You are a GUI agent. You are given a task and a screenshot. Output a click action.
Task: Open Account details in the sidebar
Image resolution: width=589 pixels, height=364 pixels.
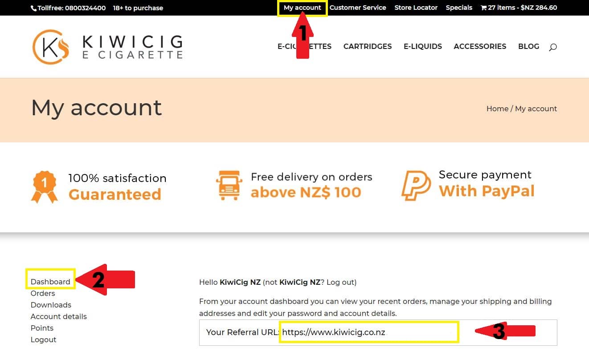tap(59, 316)
